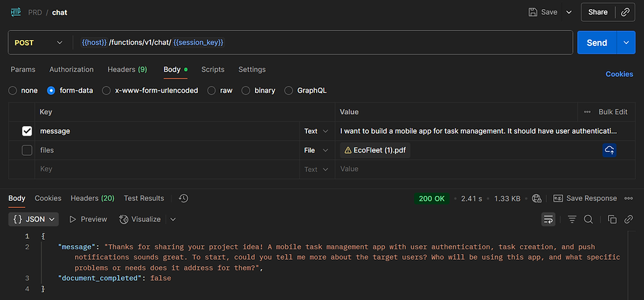This screenshot has width=644, height=300.
Task: Search the response with magnifier icon
Action: 588,220
